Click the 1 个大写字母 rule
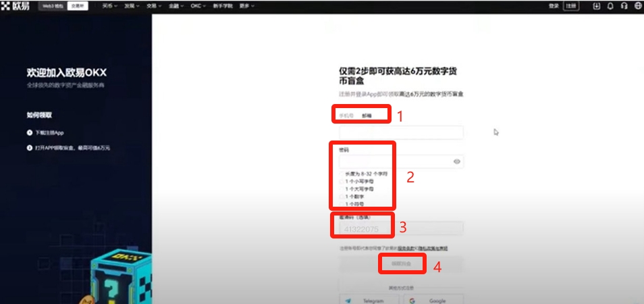Screen dimensions: 644x304 (x=359, y=189)
